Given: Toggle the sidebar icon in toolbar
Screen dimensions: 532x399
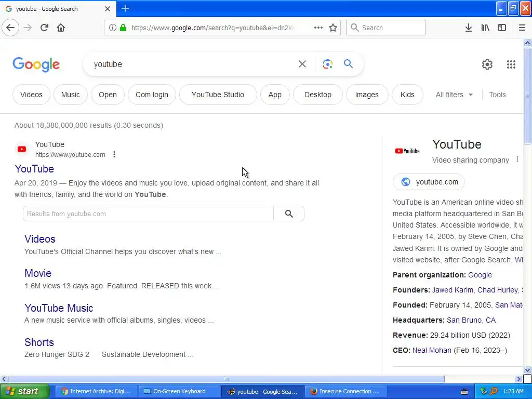Looking at the screenshot, I should click(502, 28).
